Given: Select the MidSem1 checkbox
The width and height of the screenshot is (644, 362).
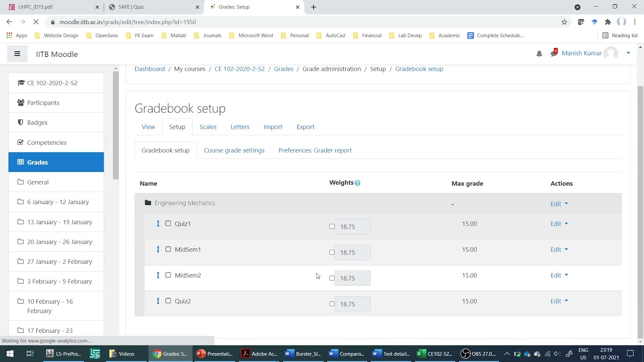Looking at the screenshot, I should click(x=168, y=249).
